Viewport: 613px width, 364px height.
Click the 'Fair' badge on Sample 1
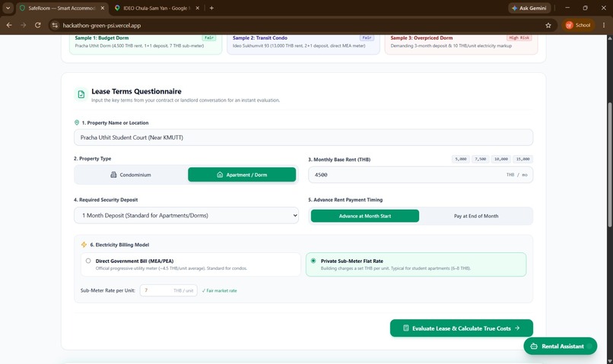209,38
